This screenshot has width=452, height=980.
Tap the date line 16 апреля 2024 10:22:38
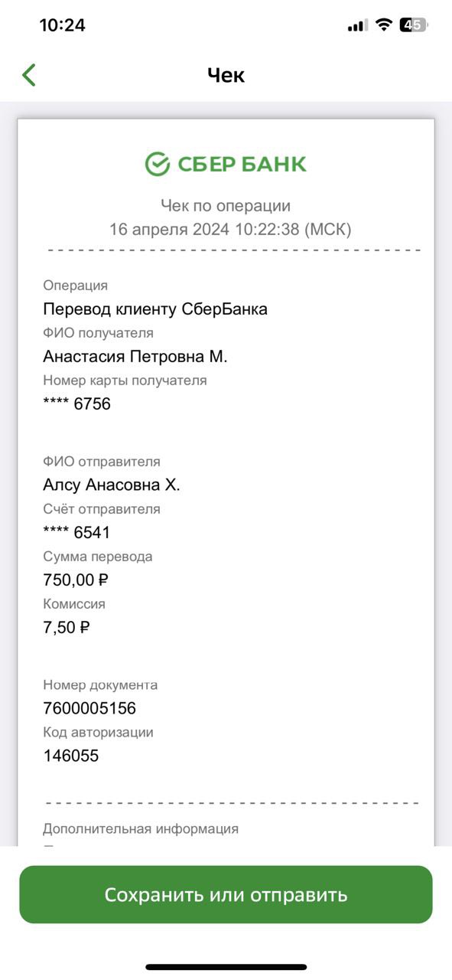click(x=230, y=229)
